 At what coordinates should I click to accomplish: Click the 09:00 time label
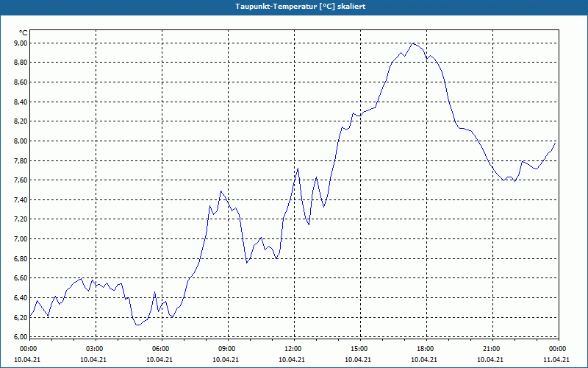pyautogui.click(x=227, y=349)
